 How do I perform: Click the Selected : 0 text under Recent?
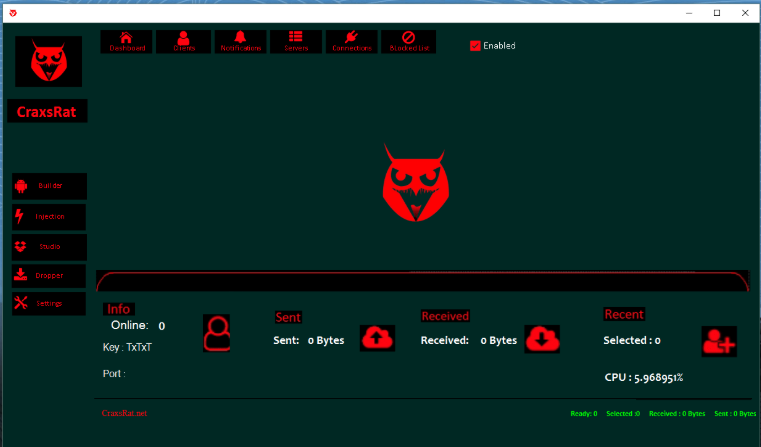click(x=632, y=341)
